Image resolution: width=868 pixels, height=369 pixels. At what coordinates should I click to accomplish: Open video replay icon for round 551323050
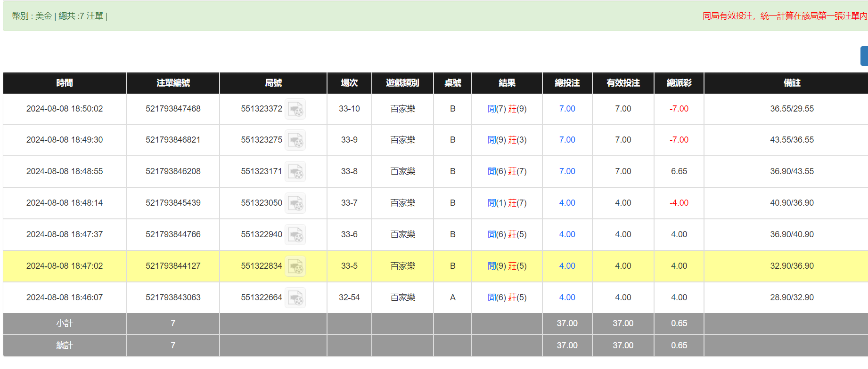point(295,203)
